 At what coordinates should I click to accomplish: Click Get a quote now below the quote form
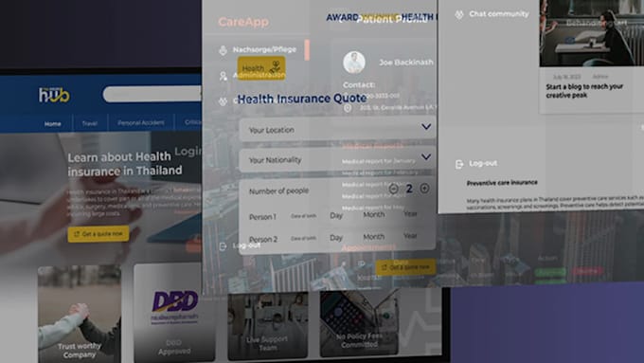(405, 267)
